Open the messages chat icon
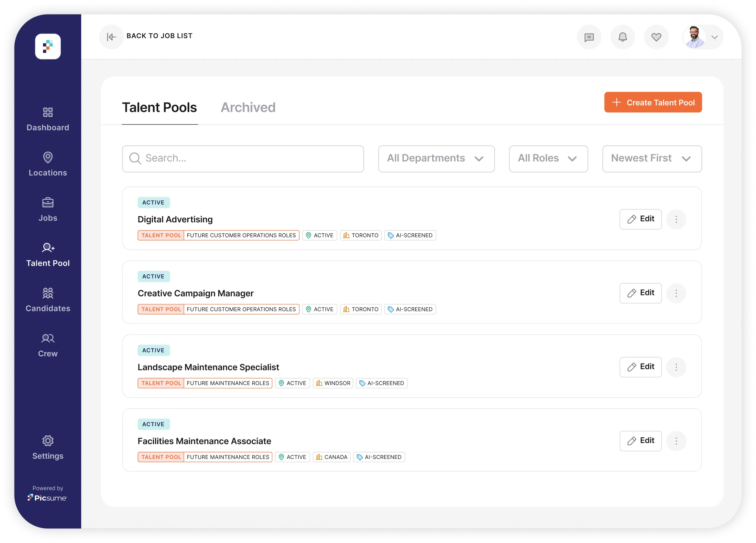Image resolution: width=756 pixels, height=543 pixels. 589,37
